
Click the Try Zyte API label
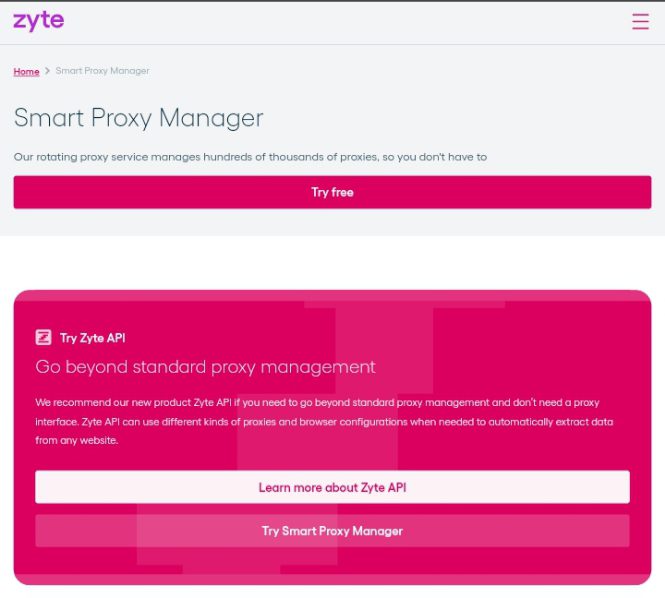coord(92,338)
